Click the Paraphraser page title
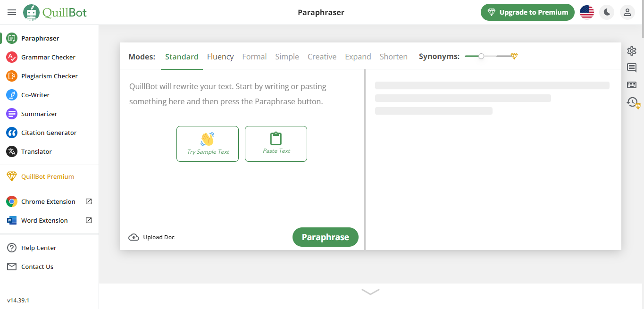The width and height of the screenshot is (644, 309). point(321,12)
